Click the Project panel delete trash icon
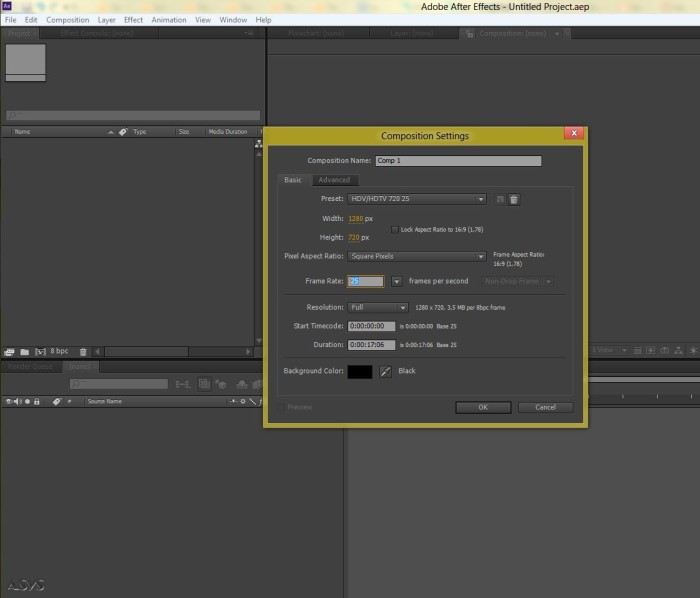The image size is (700, 598). (83, 352)
